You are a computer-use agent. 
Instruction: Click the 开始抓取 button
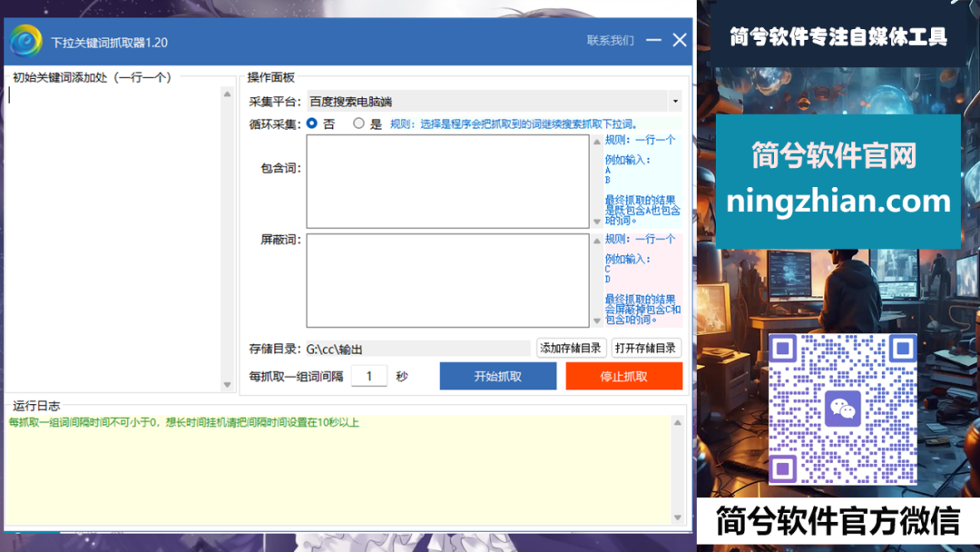coord(497,376)
